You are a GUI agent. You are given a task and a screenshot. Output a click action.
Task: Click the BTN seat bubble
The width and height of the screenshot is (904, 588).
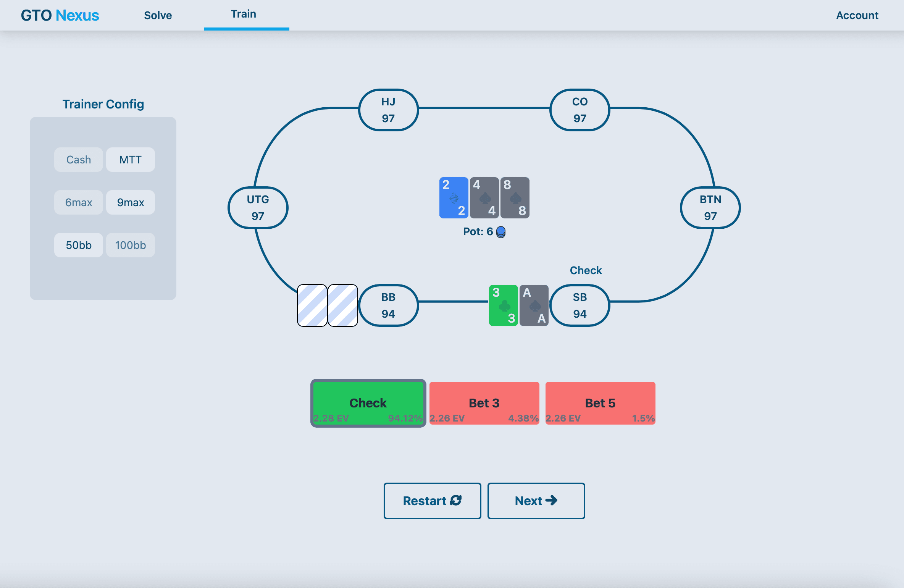[710, 208]
